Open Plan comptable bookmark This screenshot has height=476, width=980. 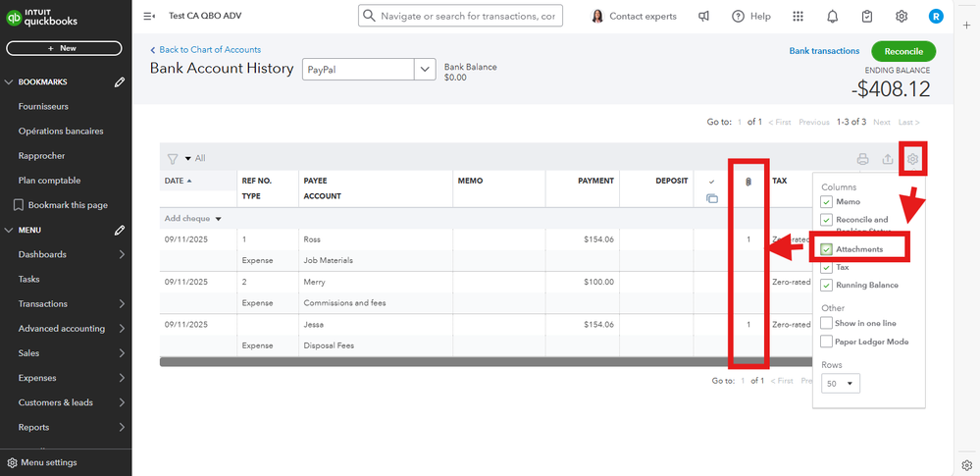[x=49, y=181]
